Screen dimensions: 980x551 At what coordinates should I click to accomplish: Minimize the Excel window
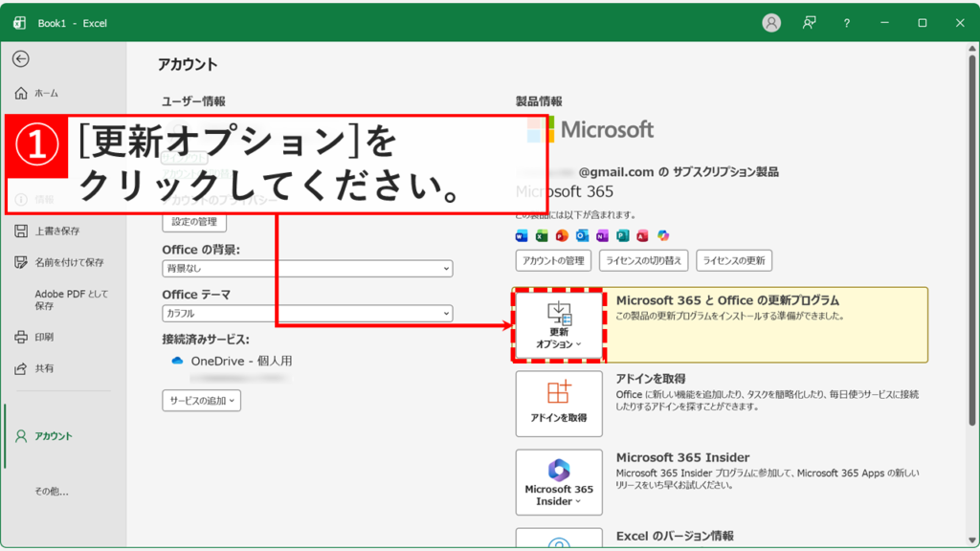(x=884, y=23)
